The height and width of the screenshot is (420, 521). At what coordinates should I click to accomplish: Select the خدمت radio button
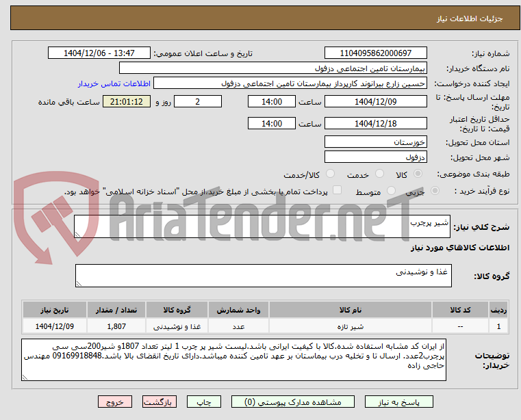pos(379,174)
